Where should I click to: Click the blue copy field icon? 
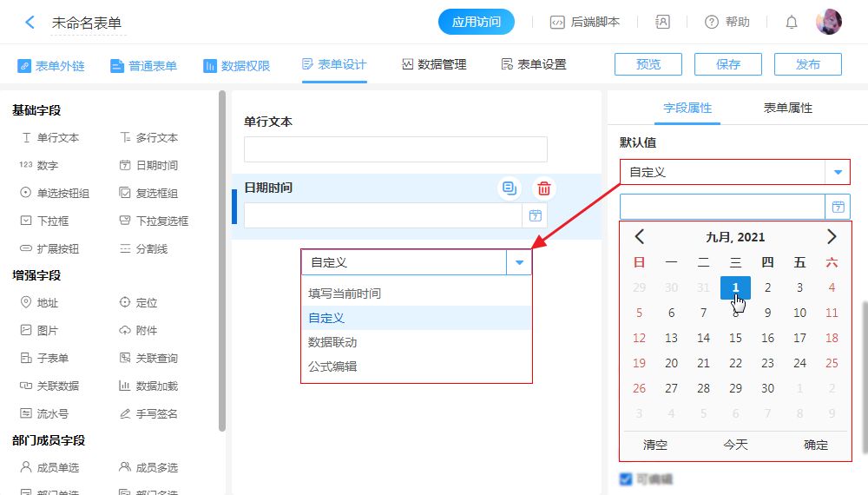tap(510, 188)
